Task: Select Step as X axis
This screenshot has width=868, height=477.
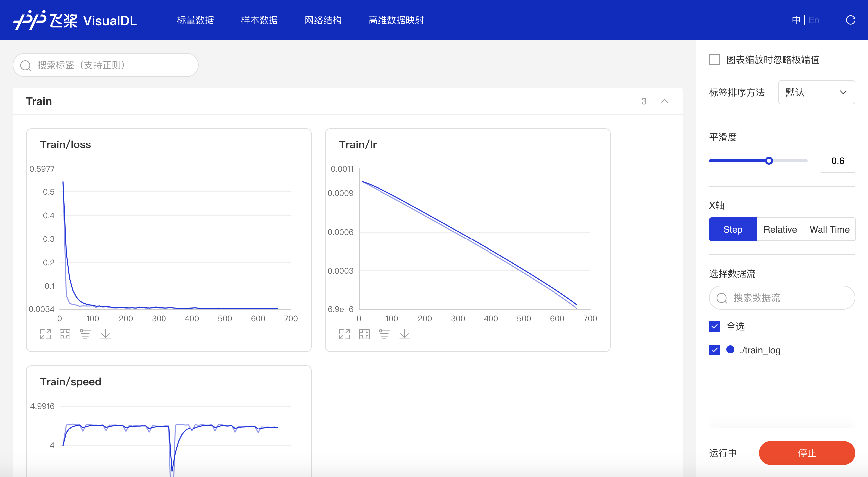Action: click(x=733, y=230)
